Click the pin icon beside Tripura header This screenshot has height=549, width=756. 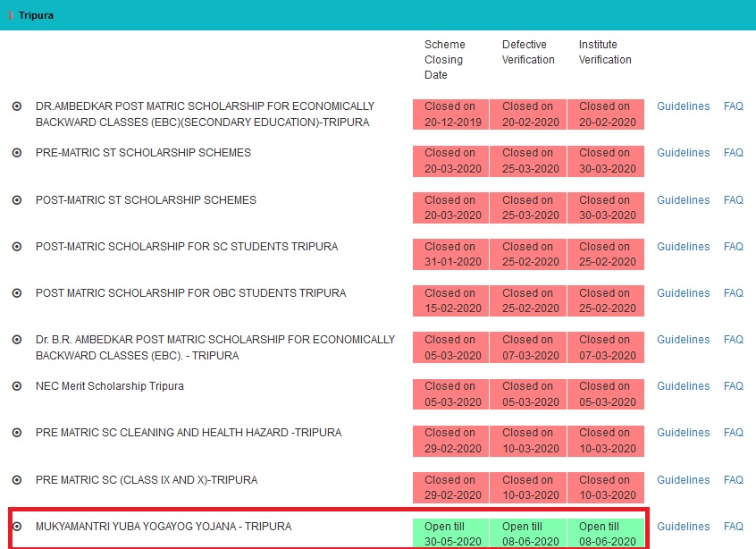click(11, 15)
